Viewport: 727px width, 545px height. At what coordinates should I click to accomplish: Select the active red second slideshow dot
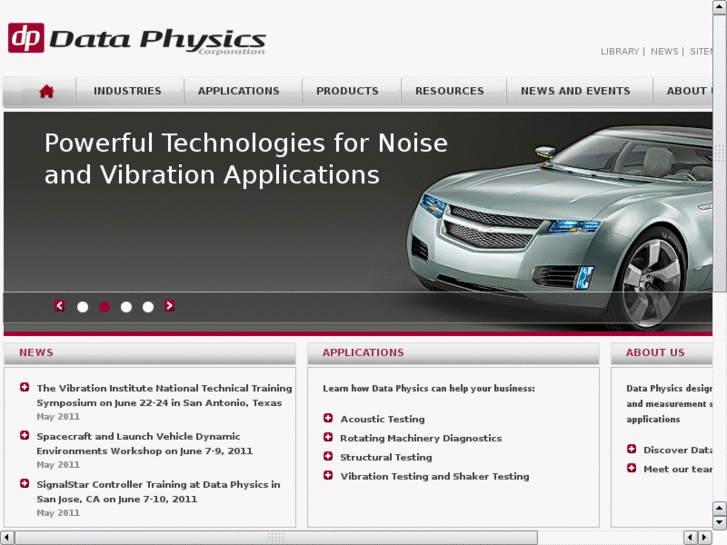tap(104, 307)
